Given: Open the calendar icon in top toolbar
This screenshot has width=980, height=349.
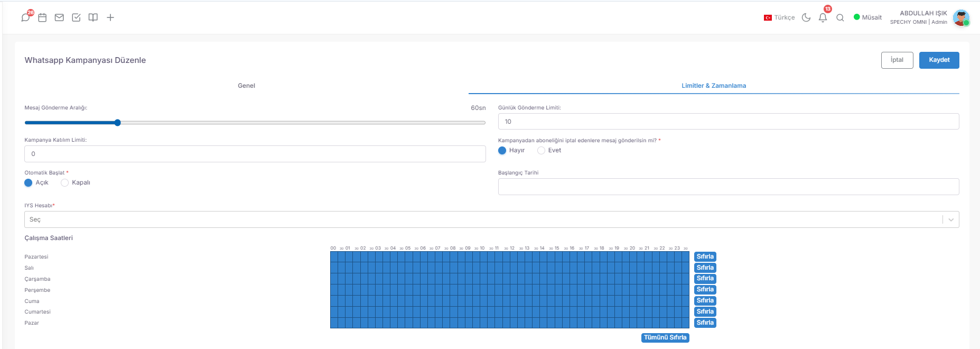Looking at the screenshot, I should click(x=42, y=17).
